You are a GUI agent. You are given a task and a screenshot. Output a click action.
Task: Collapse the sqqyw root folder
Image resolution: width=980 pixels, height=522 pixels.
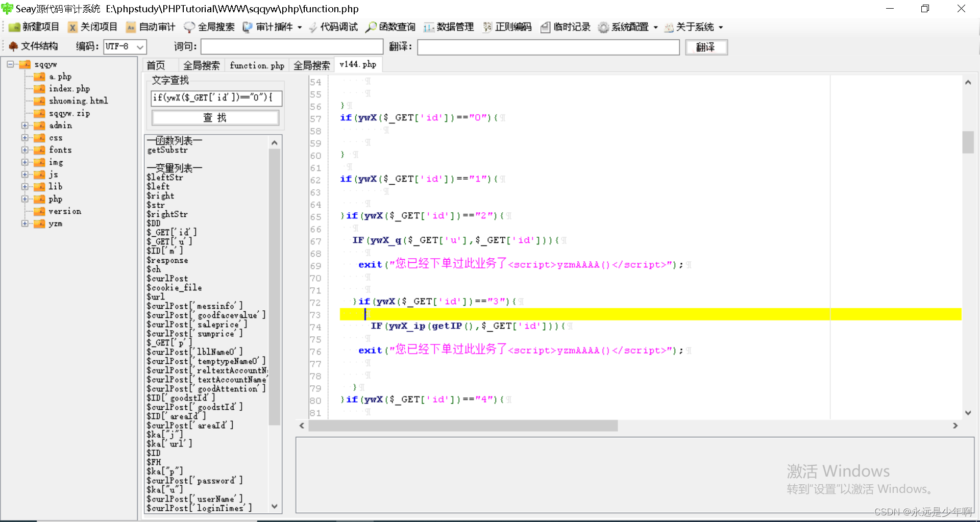[10, 64]
